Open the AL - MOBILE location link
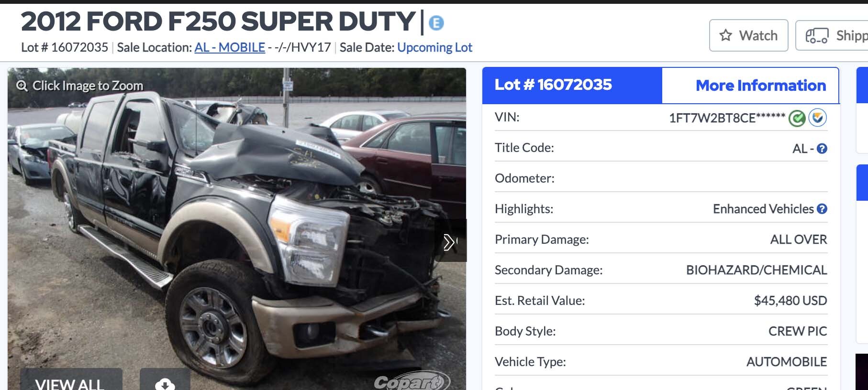868x390 pixels. 230,47
